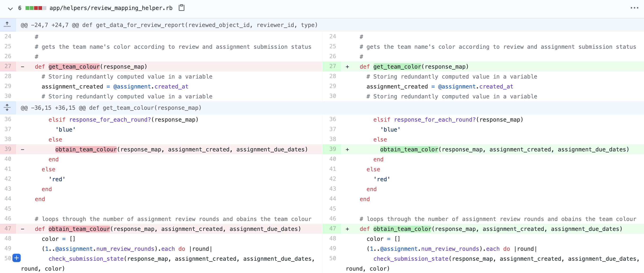Select left line number 44
644x273 pixels.
coord(8,199)
